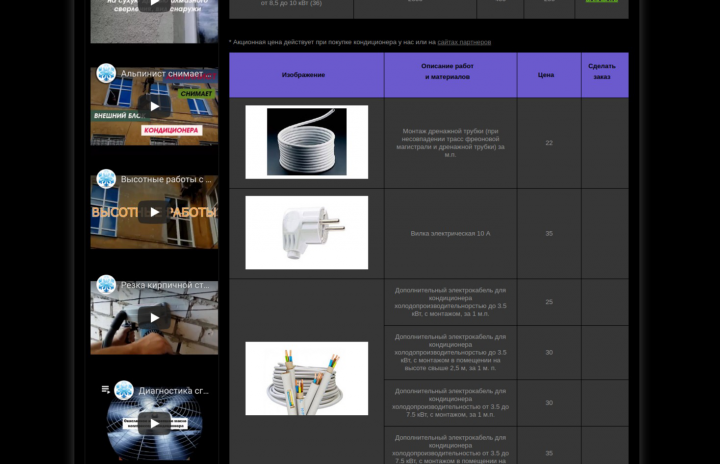Play the 'Альпинист снимает' video

pyautogui.click(x=154, y=106)
